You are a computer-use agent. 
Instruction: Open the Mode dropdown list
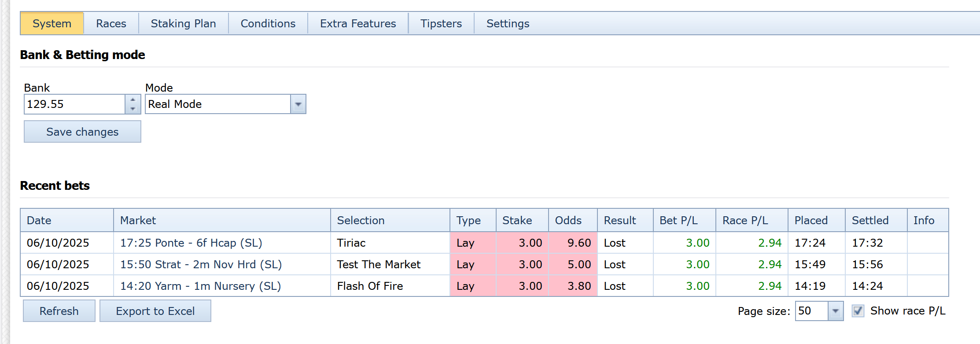298,104
